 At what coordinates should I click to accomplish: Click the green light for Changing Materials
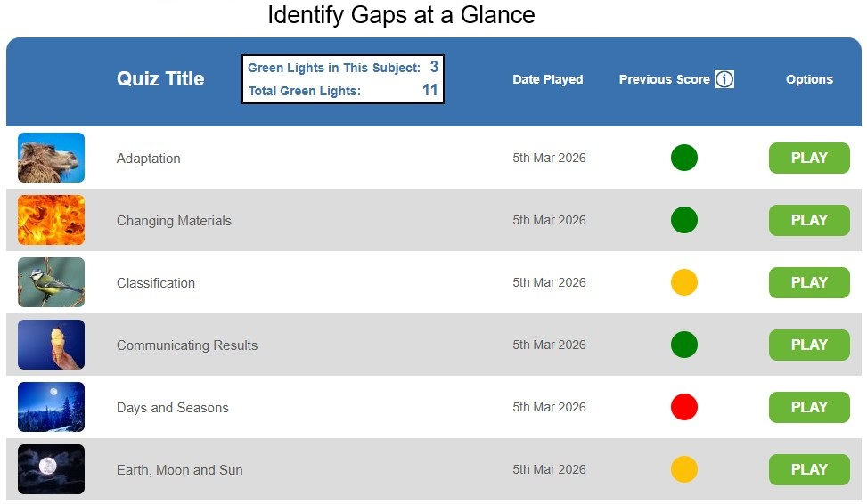(x=683, y=220)
